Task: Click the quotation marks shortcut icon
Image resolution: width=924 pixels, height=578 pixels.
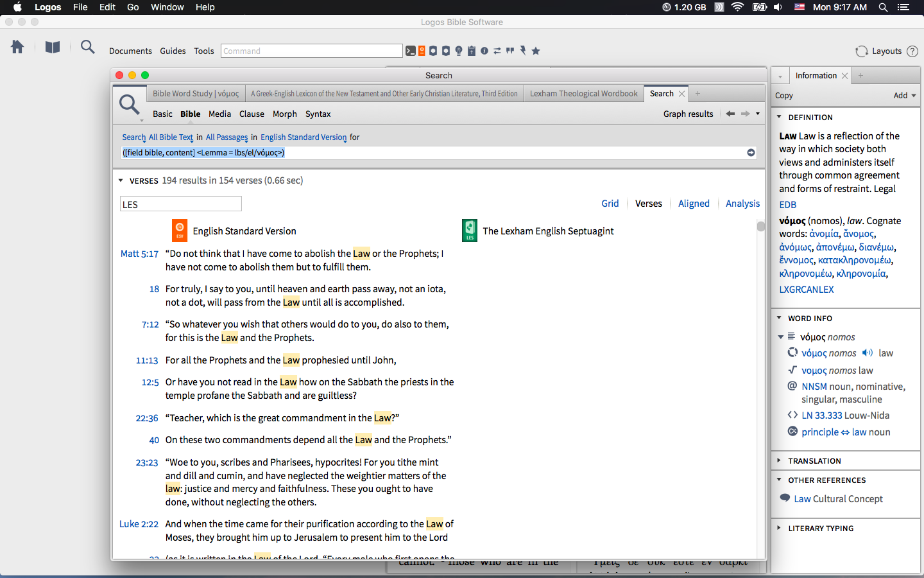Action: (x=510, y=50)
